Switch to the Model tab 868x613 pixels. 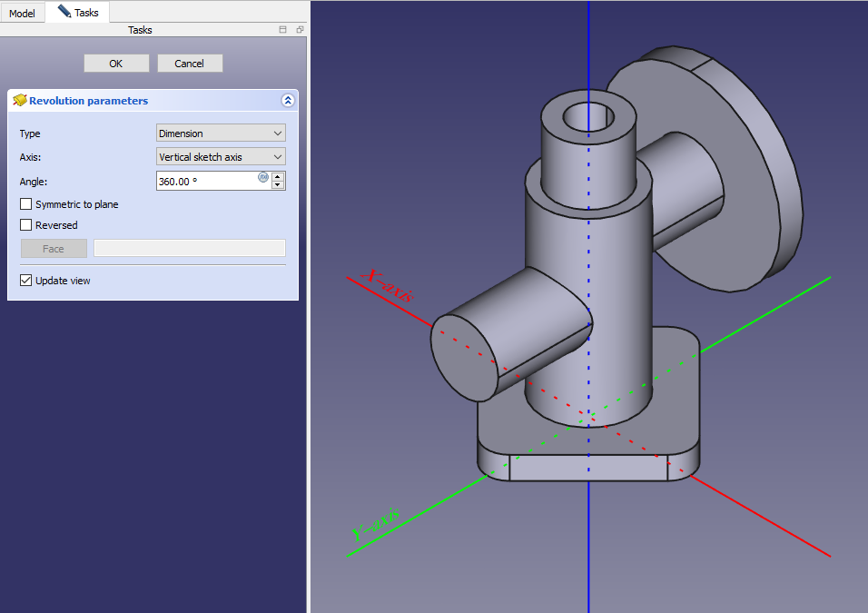point(22,14)
